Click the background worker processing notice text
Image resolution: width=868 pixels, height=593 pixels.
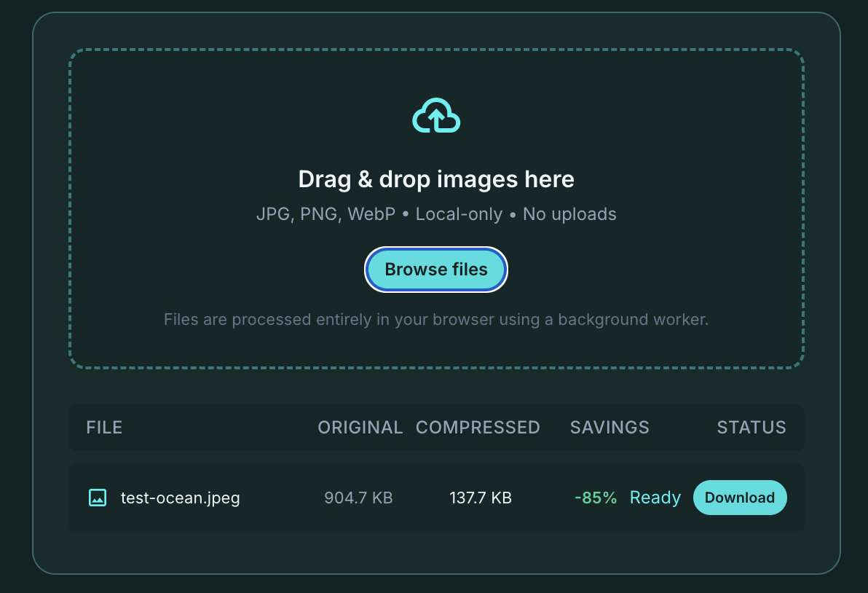click(x=435, y=319)
